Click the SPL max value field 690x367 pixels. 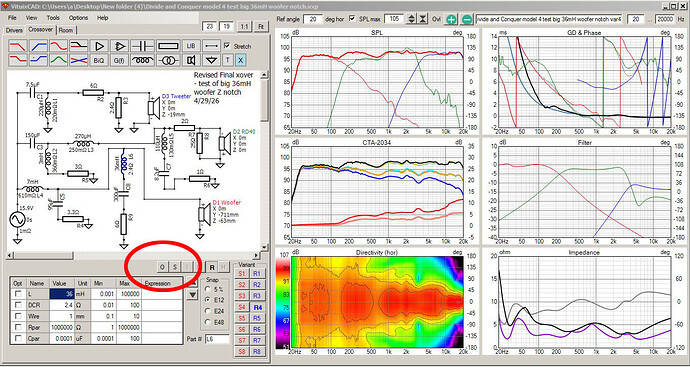point(394,19)
